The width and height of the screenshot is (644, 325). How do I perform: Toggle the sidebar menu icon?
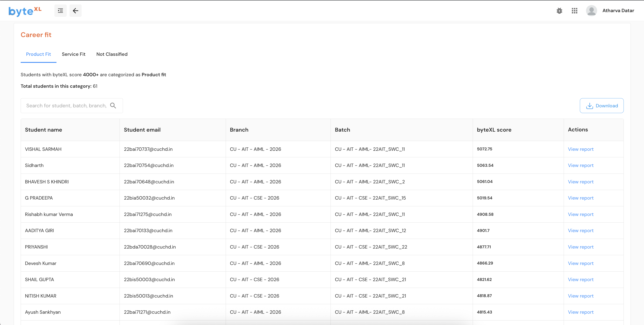(x=60, y=11)
